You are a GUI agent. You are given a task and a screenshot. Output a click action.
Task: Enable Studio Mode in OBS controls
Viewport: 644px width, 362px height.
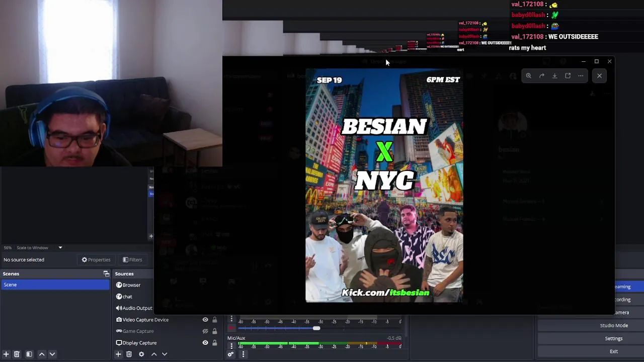click(614, 325)
